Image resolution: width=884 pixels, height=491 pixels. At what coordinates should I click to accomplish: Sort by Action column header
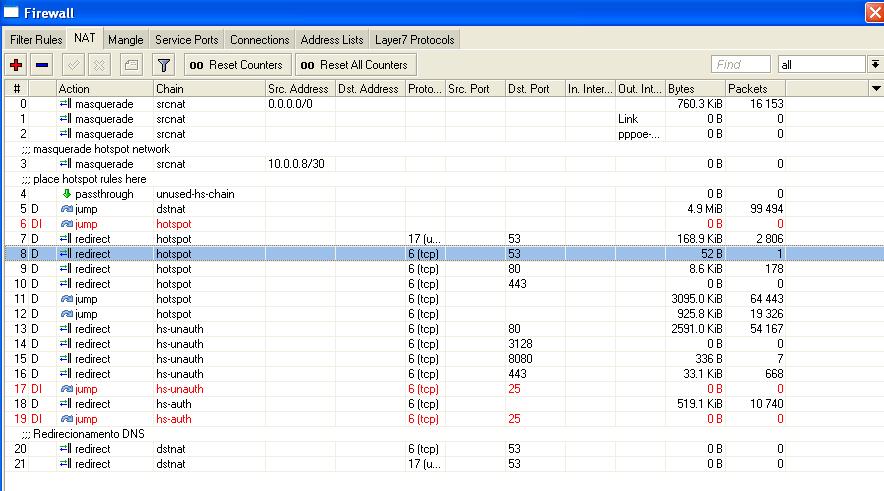point(105,89)
